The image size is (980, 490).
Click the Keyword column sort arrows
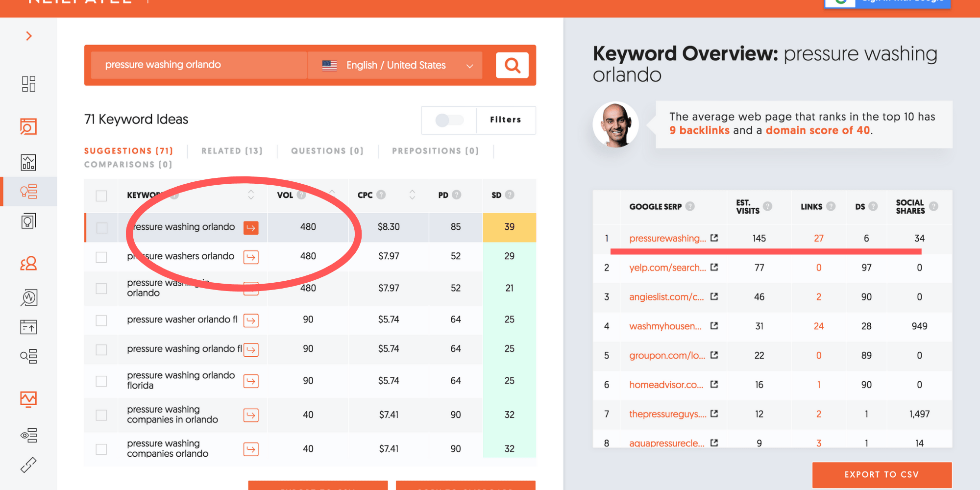click(x=251, y=195)
